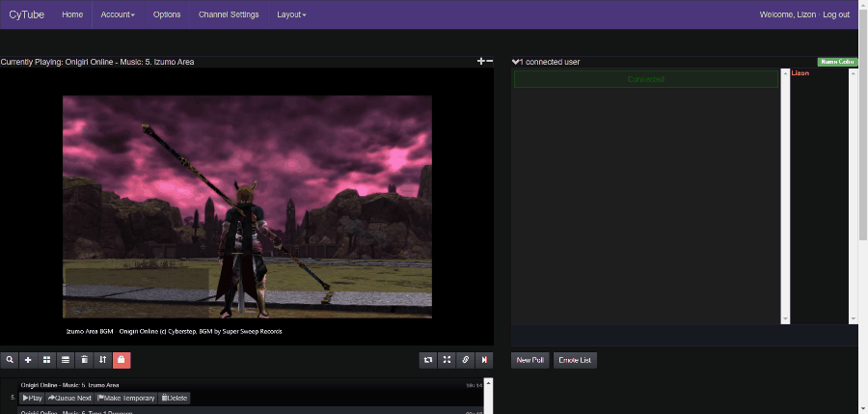Screen dimensions: 868x414
Task: Make video fullscreen with expand icon
Action: (447, 360)
